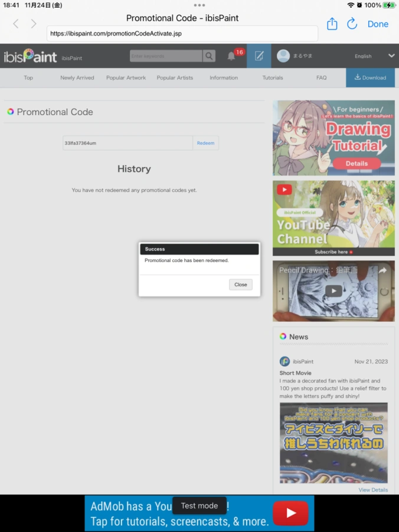Click the search magnifier icon
399x532 pixels.
pyautogui.click(x=209, y=56)
